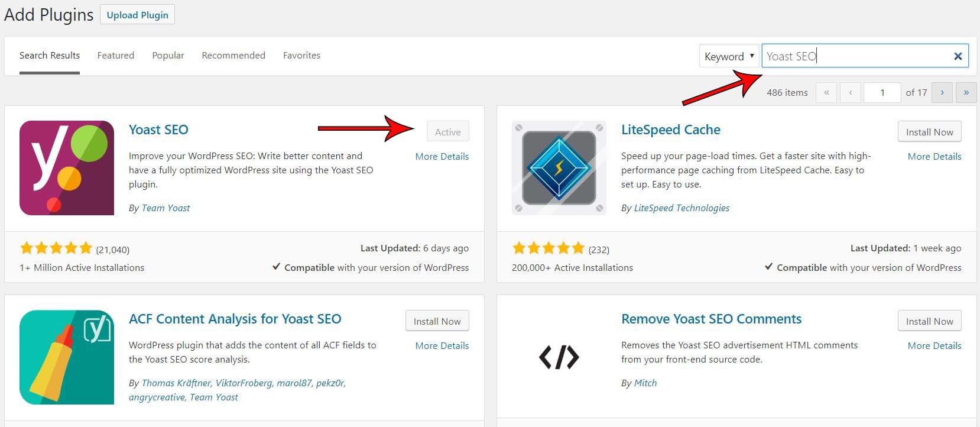980x427 pixels.
Task: Go to next page of results
Action: [942, 92]
